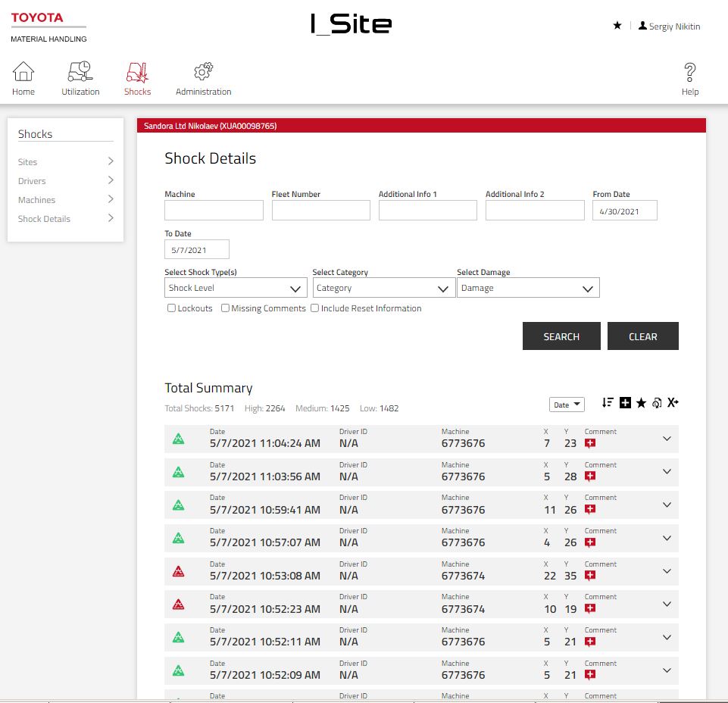The width and height of the screenshot is (728, 703).
Task: Expand the 11:04:24 AM shock row
Action: tap(667, 439)
